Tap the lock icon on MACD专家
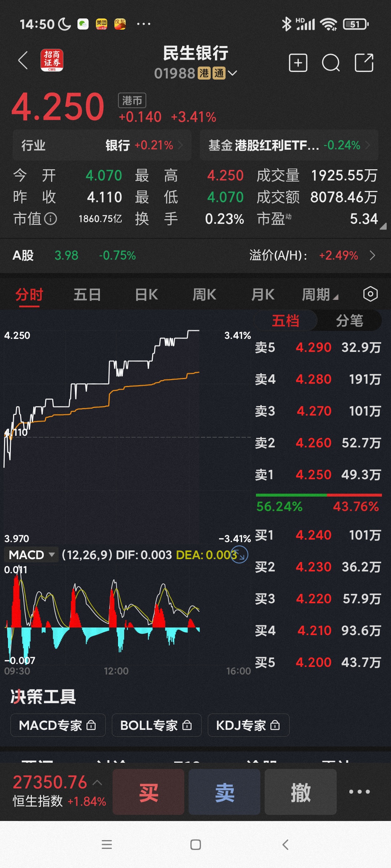Image resolution: width=391 pixels, height=868 pixels. point(91,725)
